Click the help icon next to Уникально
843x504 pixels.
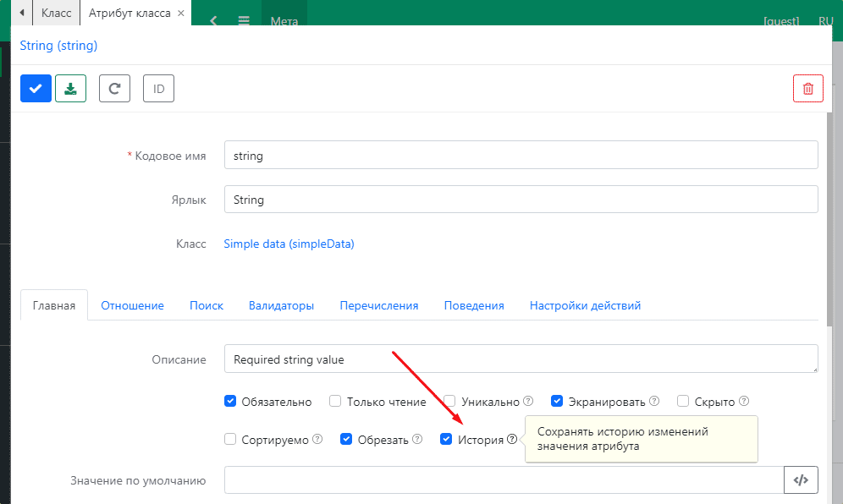click(528, 401)
